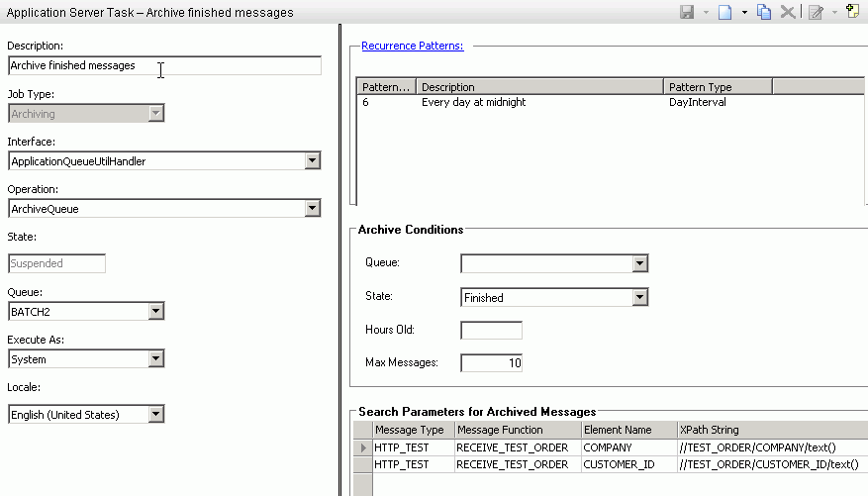Image resolution: width=868 pixels, height=496 pixels.
Task: Open the Archive Conditions Queue dropdown
Action: tap(640, 263)
